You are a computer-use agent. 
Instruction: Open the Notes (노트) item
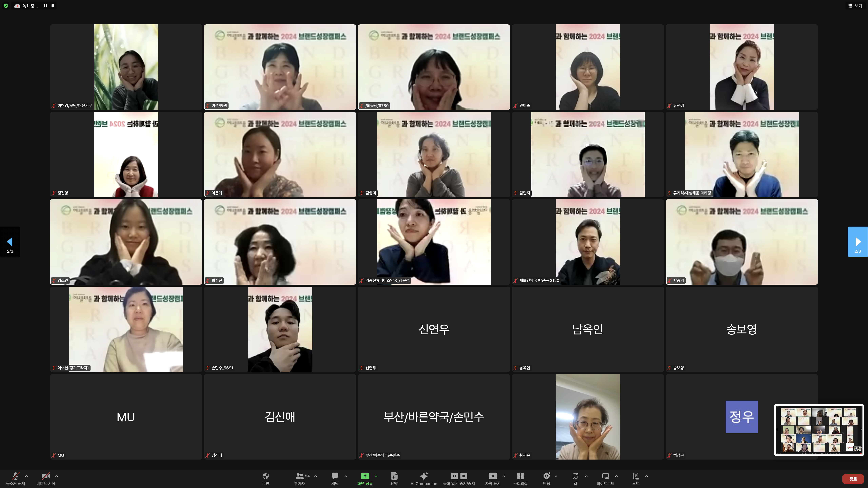tap(635, 476)
